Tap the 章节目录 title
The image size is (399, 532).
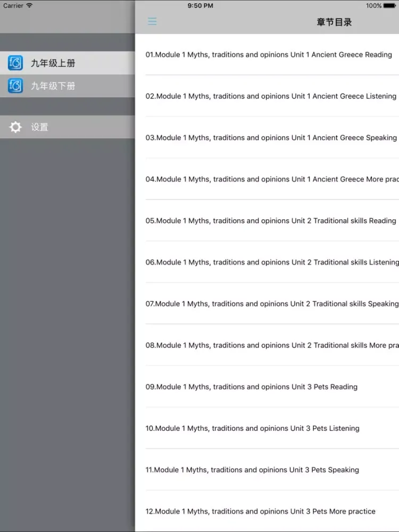point(334,22)
